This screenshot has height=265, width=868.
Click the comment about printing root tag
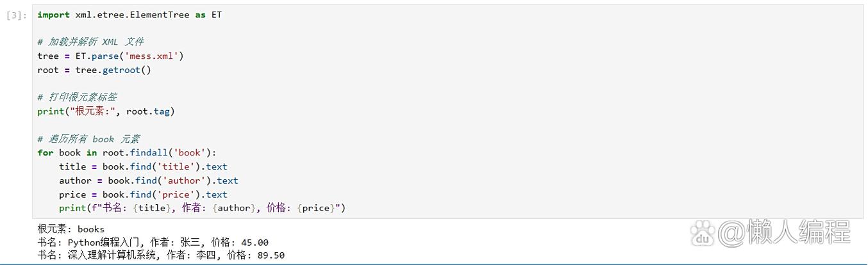click(x=77, y=97)
